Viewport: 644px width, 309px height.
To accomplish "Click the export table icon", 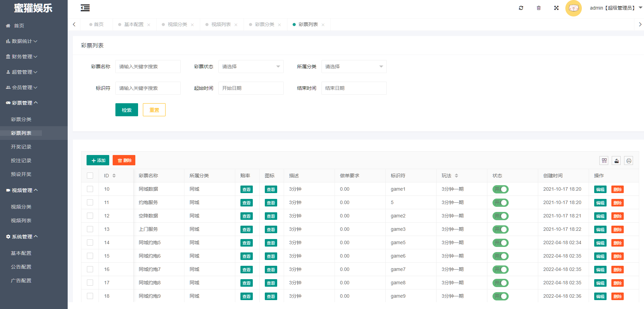I will tap(617, 161).
